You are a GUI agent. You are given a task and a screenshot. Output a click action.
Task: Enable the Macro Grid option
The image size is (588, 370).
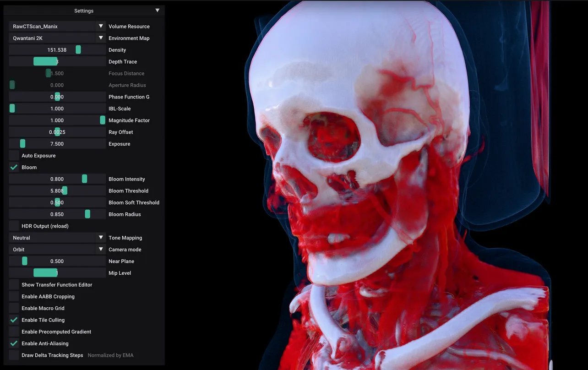[x=13, y=308]
